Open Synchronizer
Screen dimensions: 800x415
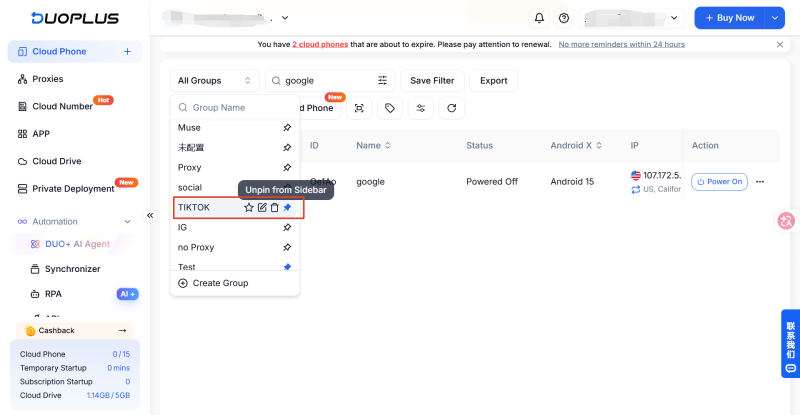tap(74, 269)
